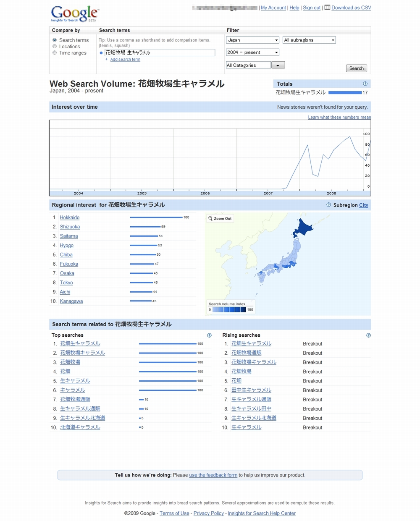
Task: Click Hokkaido island on the Japan map
Action: point(302,228)
